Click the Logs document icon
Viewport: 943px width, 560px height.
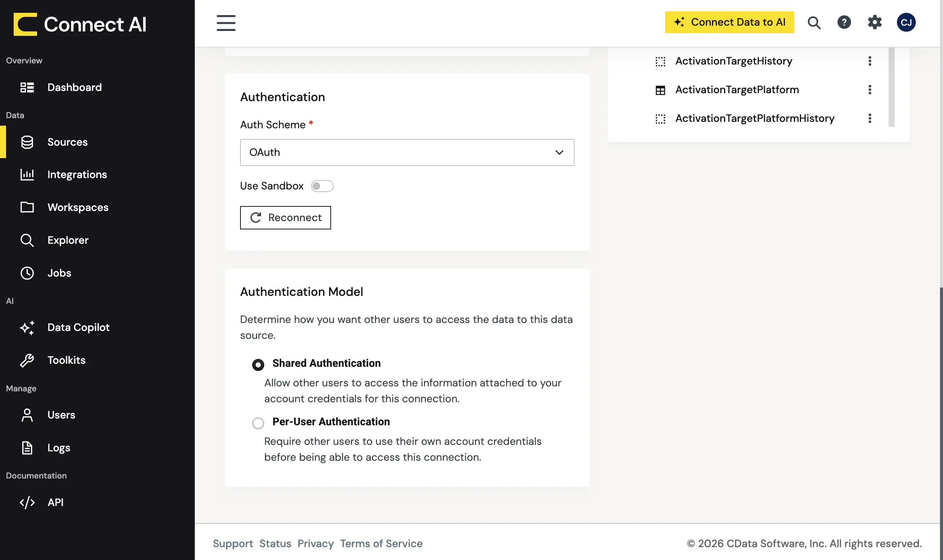coord(27,448)
